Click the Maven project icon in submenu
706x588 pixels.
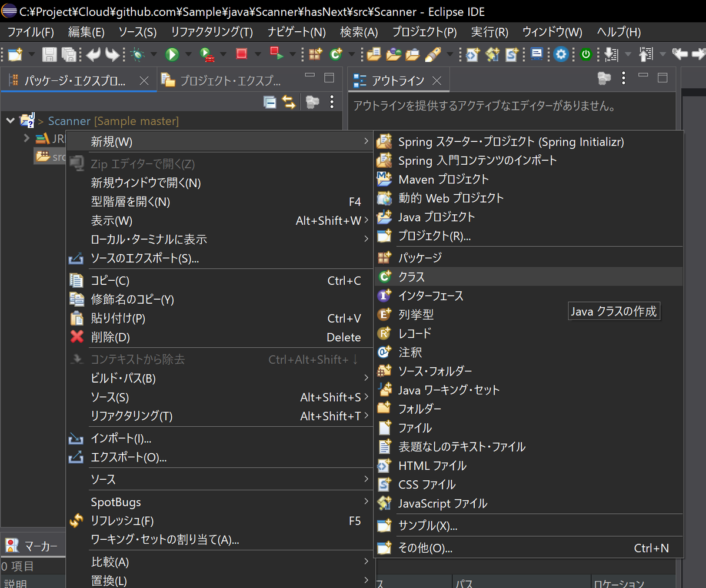pos(384,179)
